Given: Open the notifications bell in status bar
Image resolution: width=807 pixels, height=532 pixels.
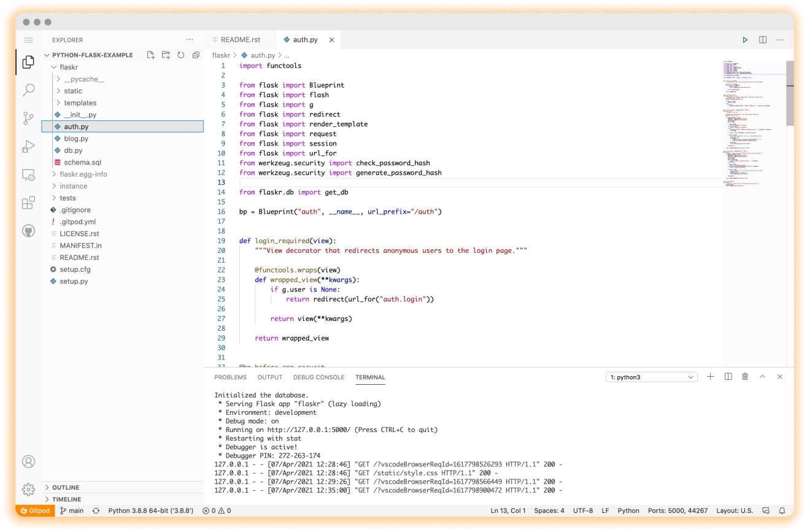Looking at the screenshot, I should [x=782, y=511].
